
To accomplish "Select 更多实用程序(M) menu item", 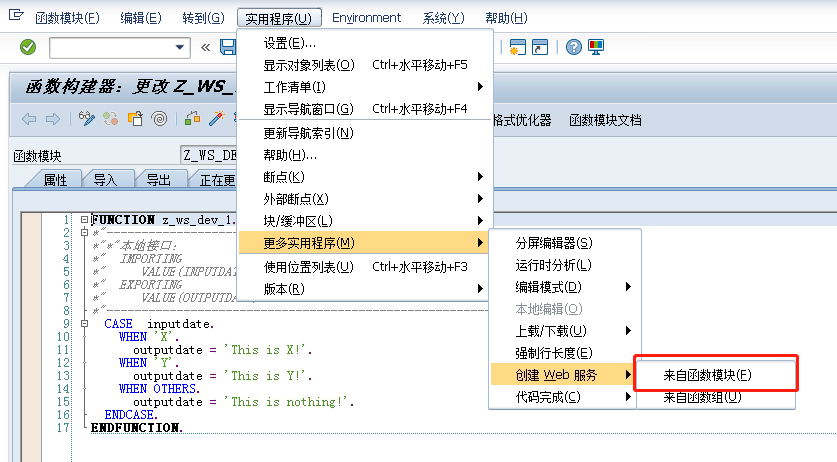I will [x=365, y=243].
